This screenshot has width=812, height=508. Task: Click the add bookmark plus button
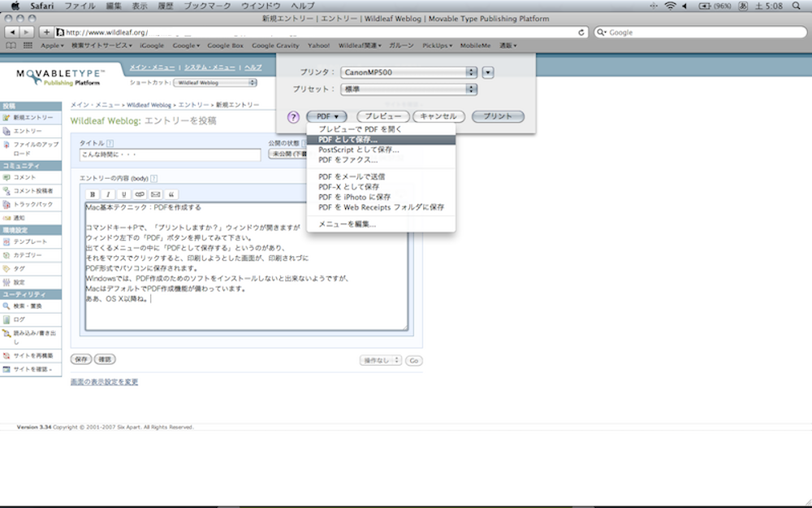(46, 33)
